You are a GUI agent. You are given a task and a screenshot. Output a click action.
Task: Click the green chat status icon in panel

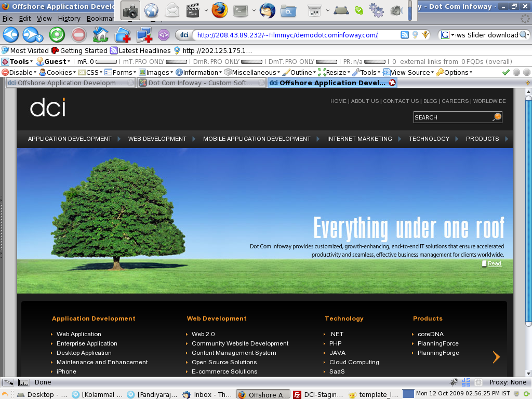point(359,10)
